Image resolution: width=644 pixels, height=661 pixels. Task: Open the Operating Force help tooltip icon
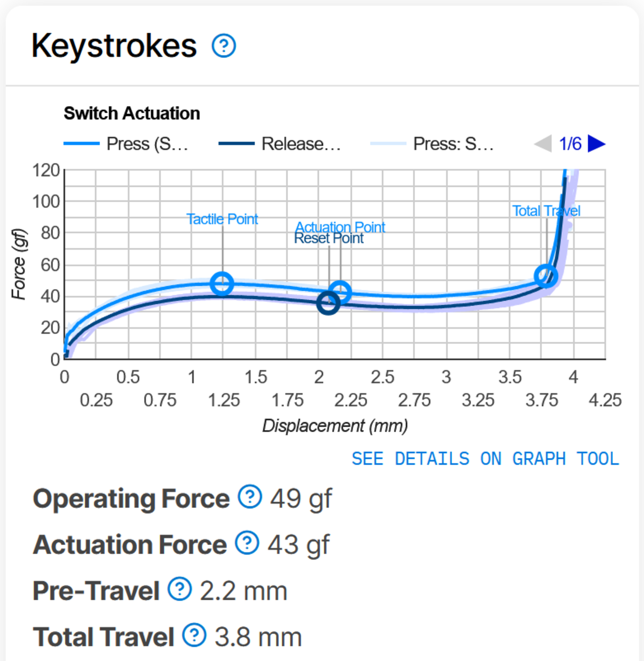click(250, 497)
